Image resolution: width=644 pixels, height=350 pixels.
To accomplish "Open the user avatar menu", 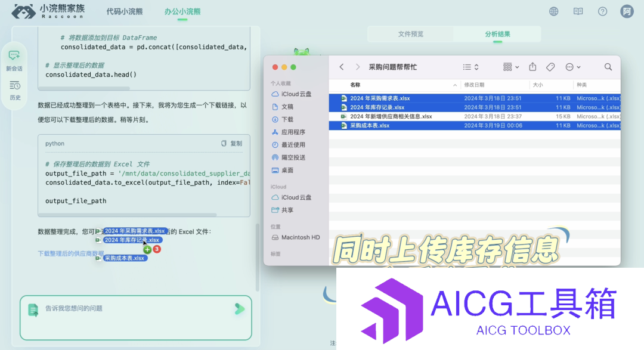I will [627, 11].
